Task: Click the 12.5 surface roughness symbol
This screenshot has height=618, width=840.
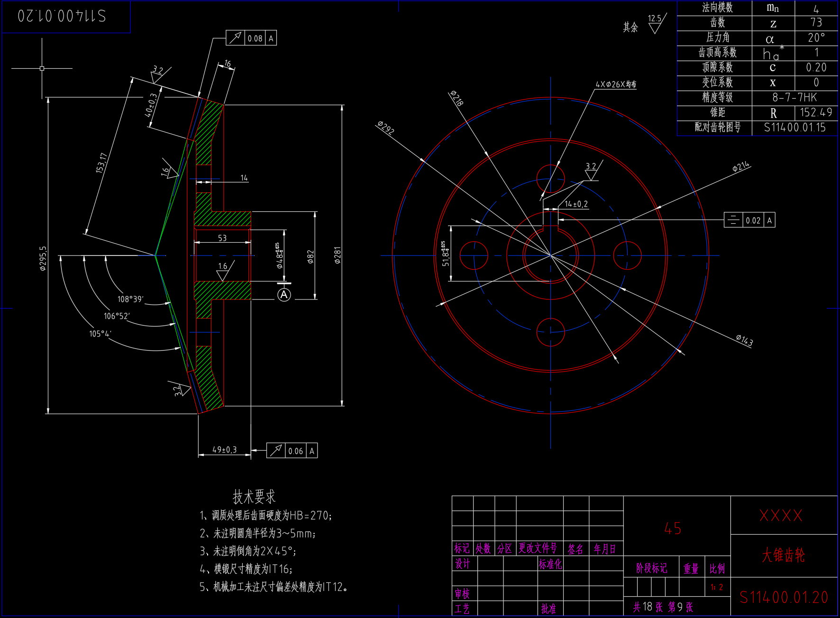Action: click(x=656, y=24)
